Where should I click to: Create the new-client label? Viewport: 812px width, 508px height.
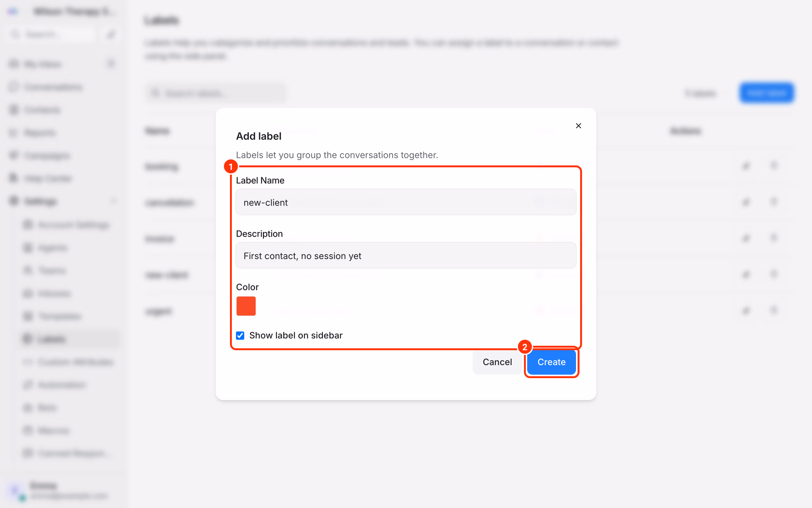coord(551,362)
